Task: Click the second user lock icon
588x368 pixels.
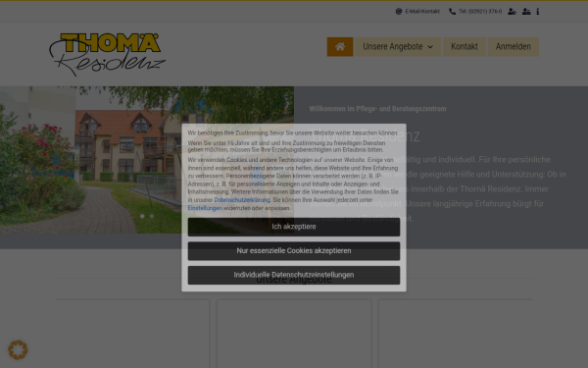Action: click(526, 11)
